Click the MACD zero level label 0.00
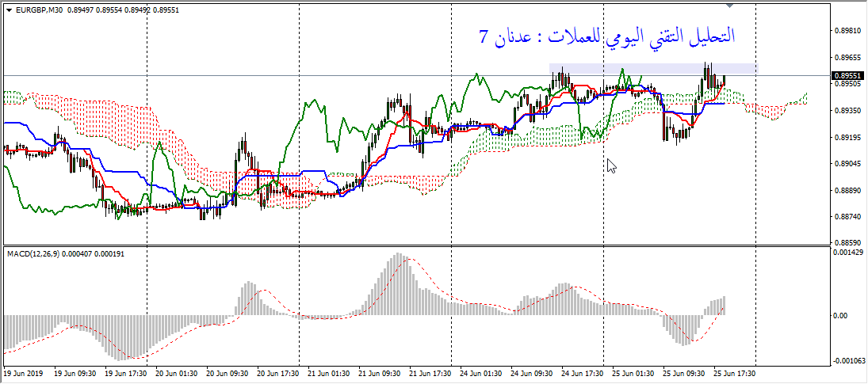 click(x=841, y=315)
